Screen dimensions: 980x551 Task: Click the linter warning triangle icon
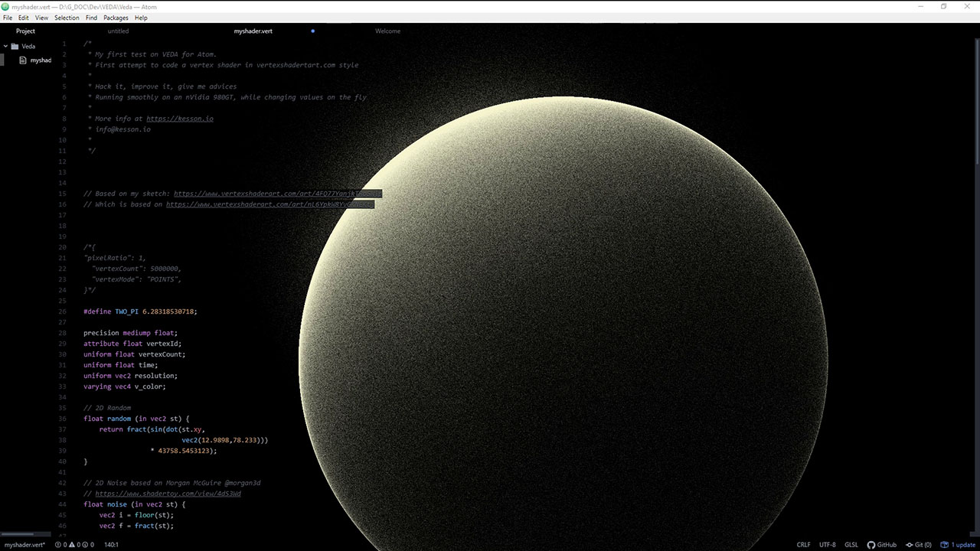pyautogui.click(x=73, y=545)
